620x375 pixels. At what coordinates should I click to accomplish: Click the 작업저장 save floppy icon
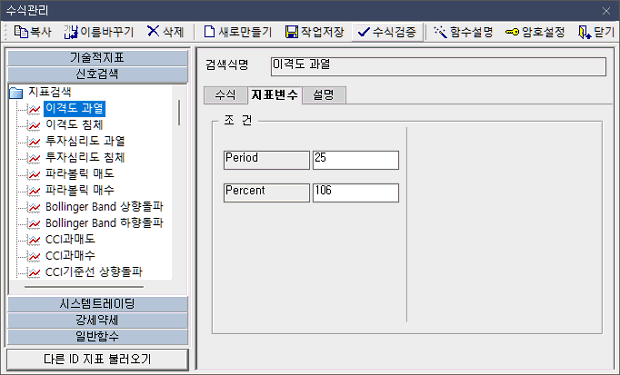[291, 32]
